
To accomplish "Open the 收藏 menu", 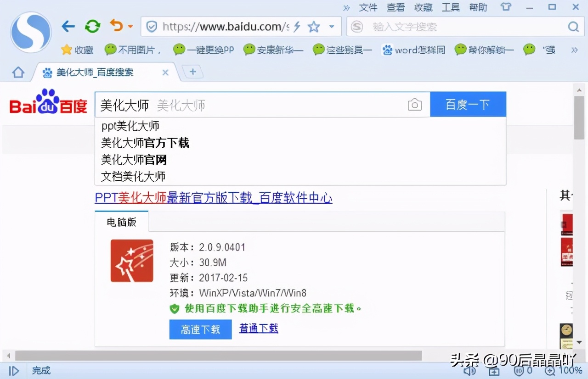I will pos(423,7).
